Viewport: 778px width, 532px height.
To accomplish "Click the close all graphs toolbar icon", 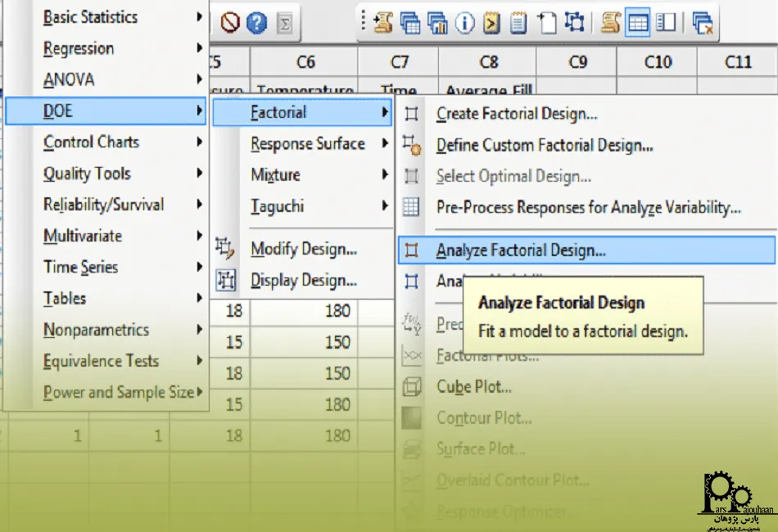I will tap(703, 23).
